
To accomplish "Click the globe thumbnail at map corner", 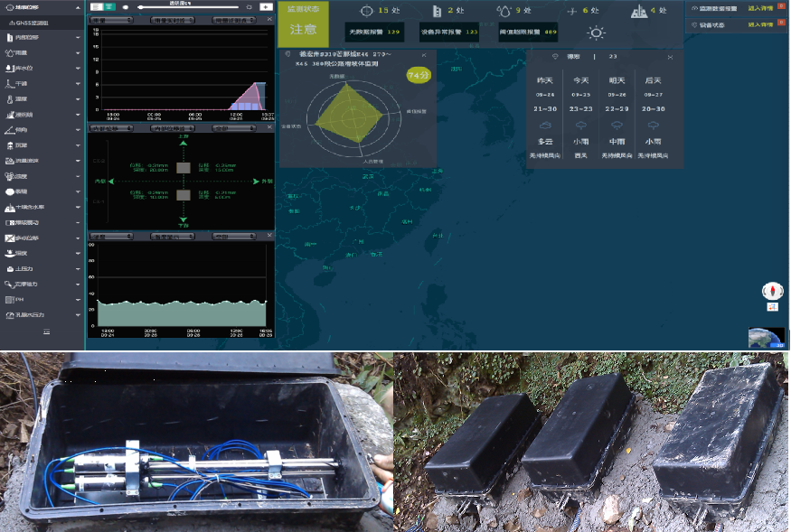I will tap(766, 339).
